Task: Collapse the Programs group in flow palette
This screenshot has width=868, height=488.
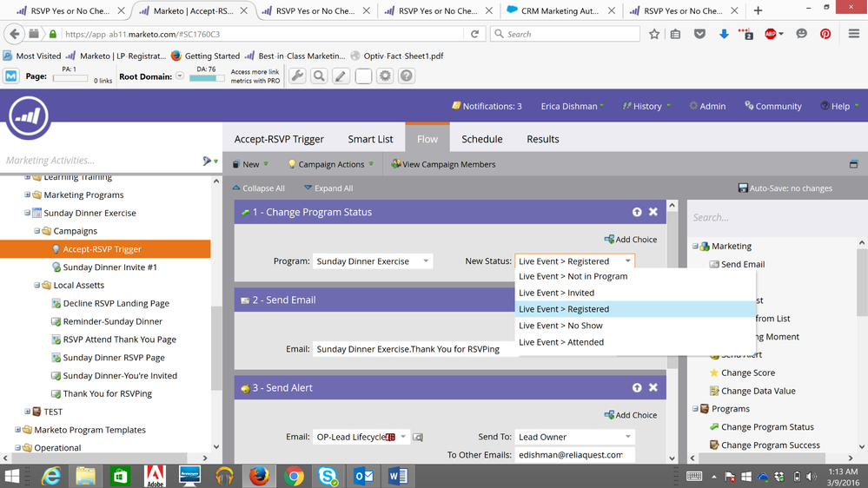Action: [x=695, y=408]
